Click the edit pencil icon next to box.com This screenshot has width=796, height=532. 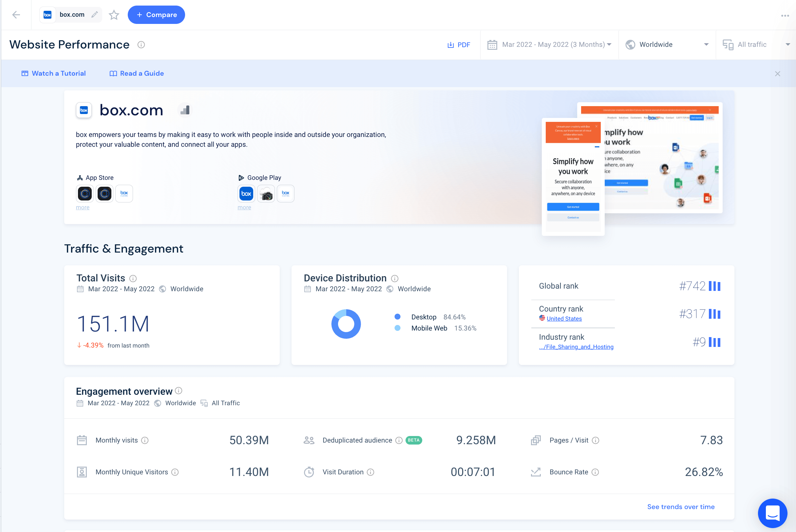coord(94,15)
